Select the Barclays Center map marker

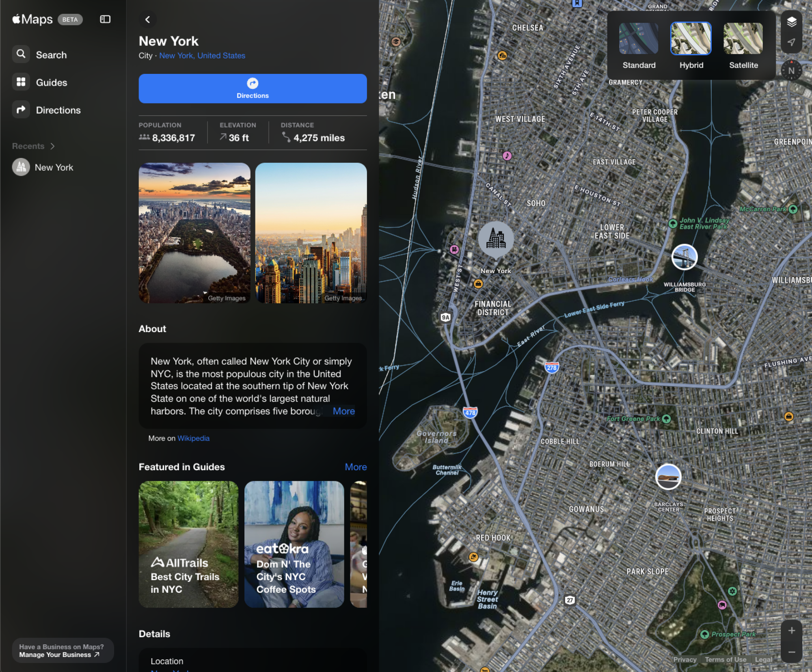point(668,477)
